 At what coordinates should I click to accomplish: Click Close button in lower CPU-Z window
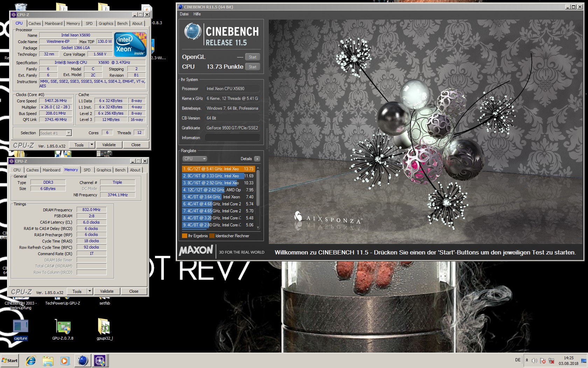[134, 291]
